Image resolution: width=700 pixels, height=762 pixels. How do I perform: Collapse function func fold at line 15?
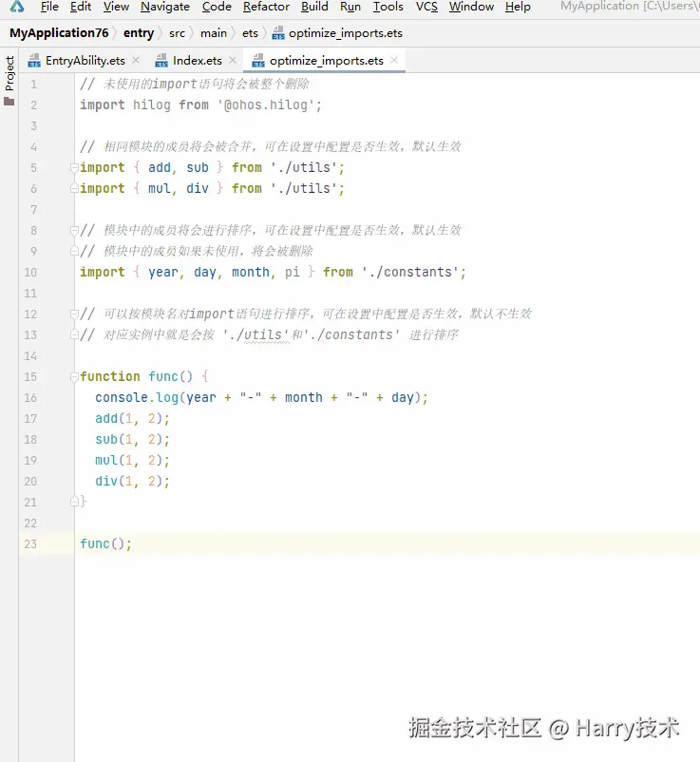tap(74, 376)
